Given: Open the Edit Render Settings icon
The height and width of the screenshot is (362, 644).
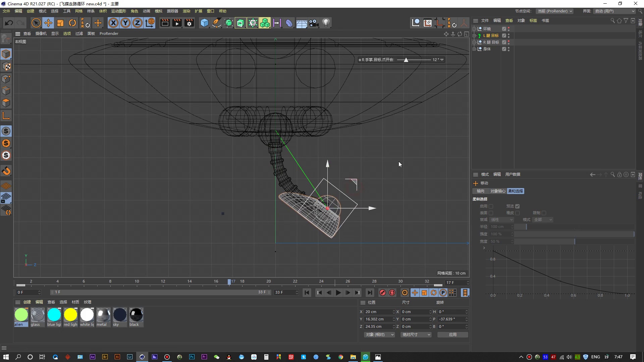Looking at the screenshot, I should [x=190, y=23].
